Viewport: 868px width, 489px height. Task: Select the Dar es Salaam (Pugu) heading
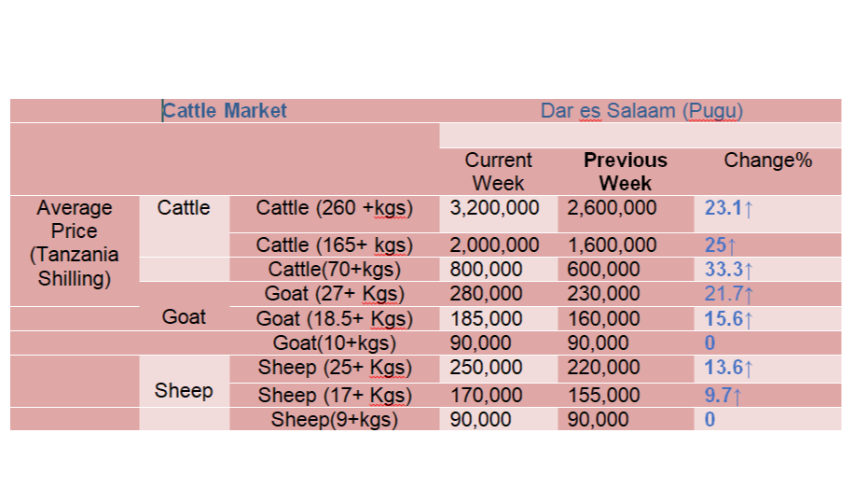pyautogui.click(x=641, y=111)
